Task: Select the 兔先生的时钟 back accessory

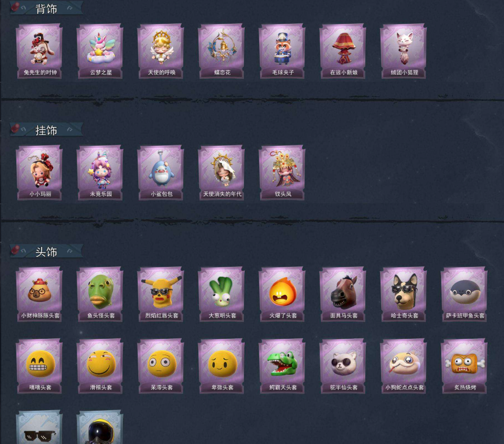Action: (x=40, y=51)
